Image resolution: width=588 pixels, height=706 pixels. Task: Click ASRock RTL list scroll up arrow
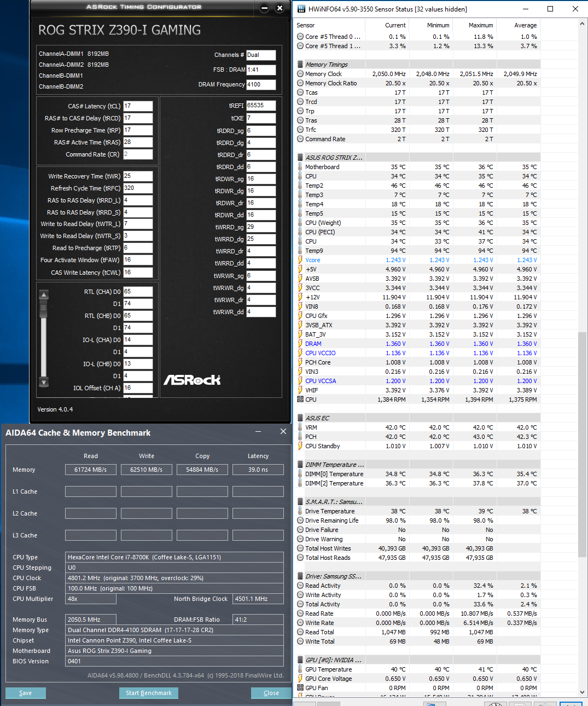[44, 295]
